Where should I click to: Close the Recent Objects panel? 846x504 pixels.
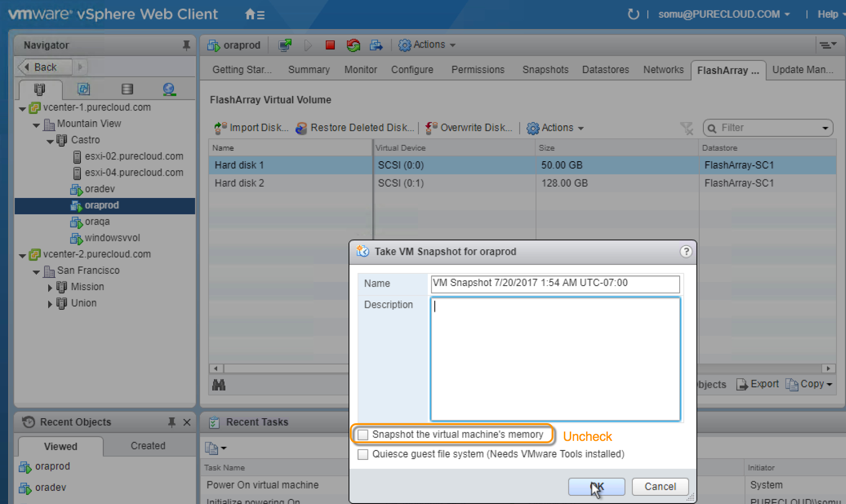[187, 422]
